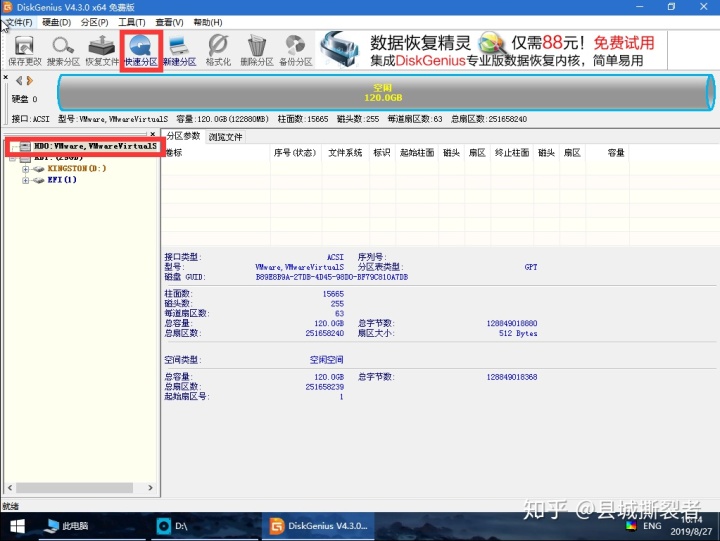Viewport: 720px width, 541px height.
Task: Open the 搜索分区 search partition tool
Action: (63, 51)
